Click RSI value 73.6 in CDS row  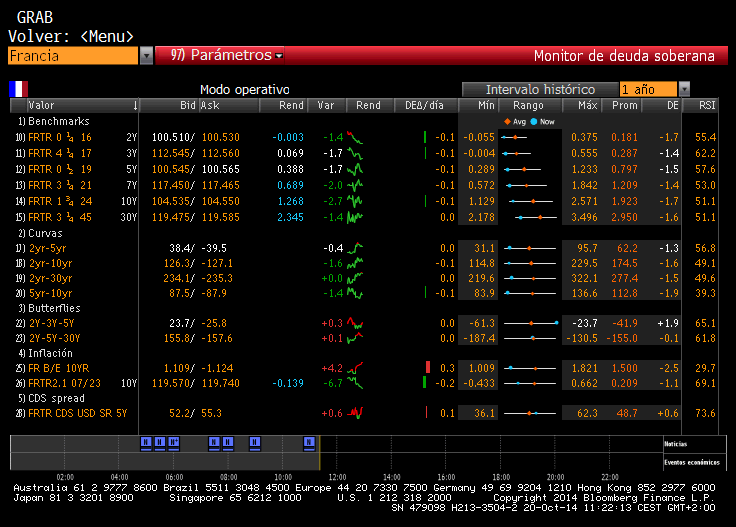tap(705, 413)
